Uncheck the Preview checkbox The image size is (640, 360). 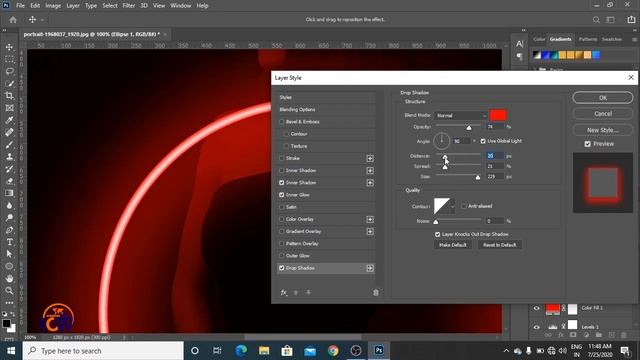[588, 144]
